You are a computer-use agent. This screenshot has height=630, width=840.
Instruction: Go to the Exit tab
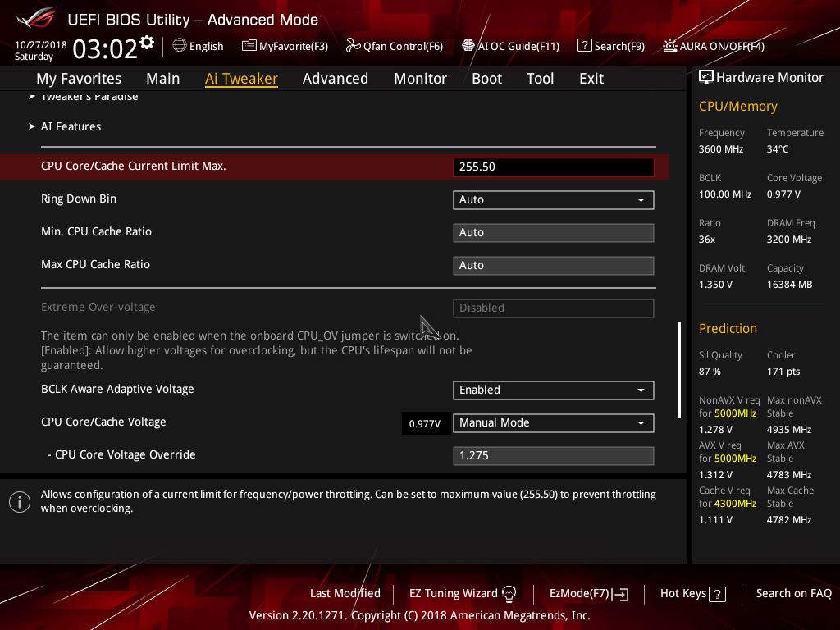(591, 79)
